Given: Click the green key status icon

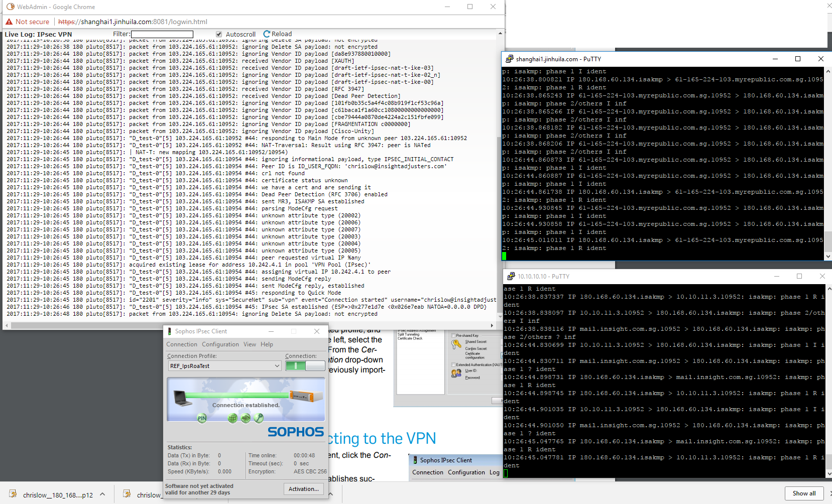Looking at the screenshot, I should [x=259, y=418].
